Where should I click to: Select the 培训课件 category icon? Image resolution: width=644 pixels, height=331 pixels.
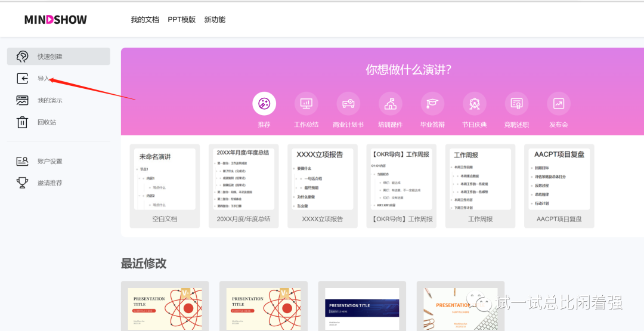(391, 104)
